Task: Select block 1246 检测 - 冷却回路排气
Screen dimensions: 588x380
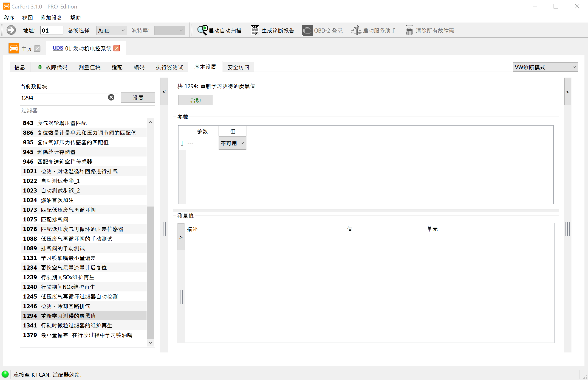Action: tap(83, 306)
